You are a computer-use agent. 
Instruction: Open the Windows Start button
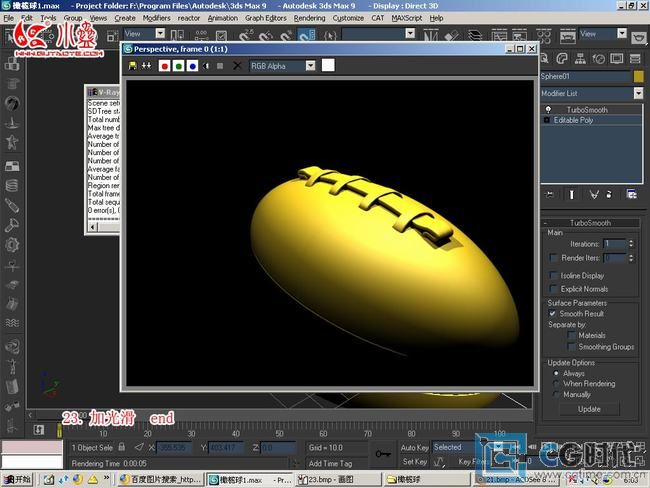click(17, 480)
